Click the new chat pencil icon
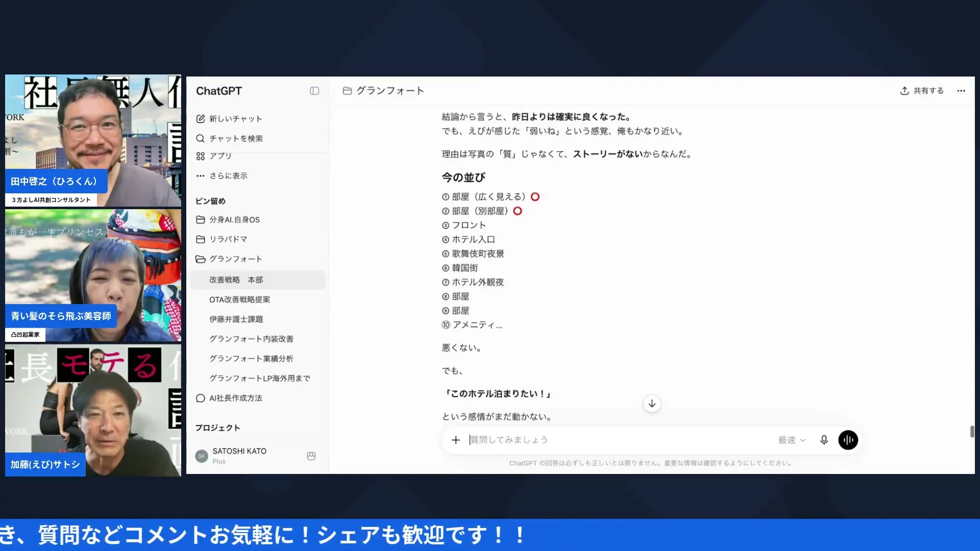The image size is (980, 551). [201, 119]
